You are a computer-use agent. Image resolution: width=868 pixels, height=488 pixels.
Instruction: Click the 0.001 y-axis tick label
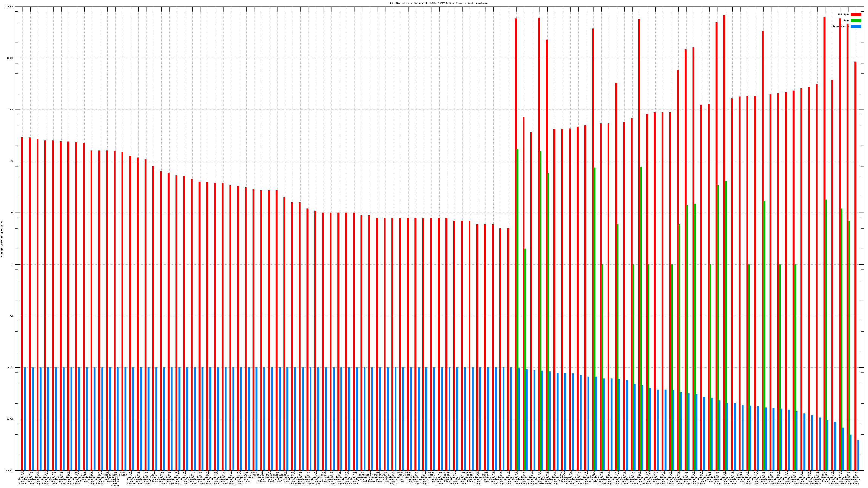[x=11, y=419]
